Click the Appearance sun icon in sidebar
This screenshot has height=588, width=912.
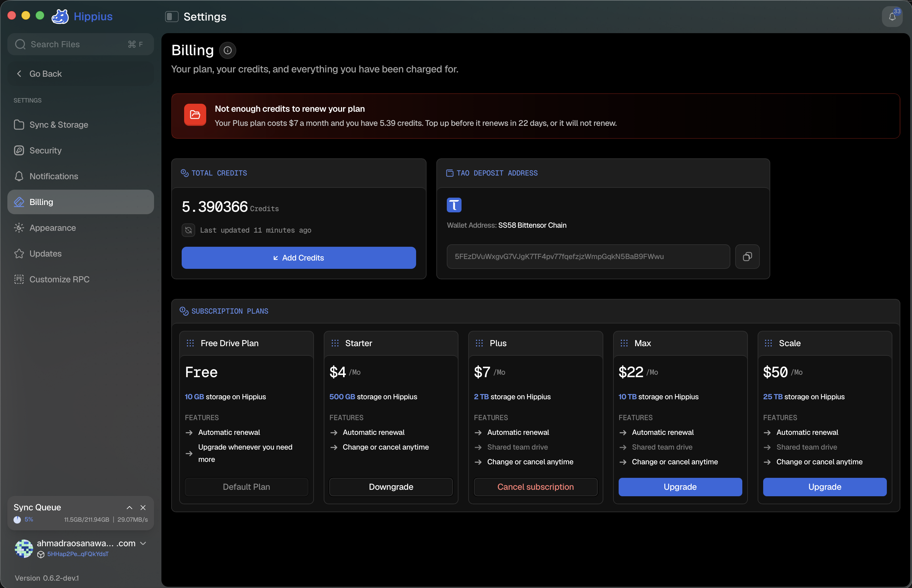19,228
